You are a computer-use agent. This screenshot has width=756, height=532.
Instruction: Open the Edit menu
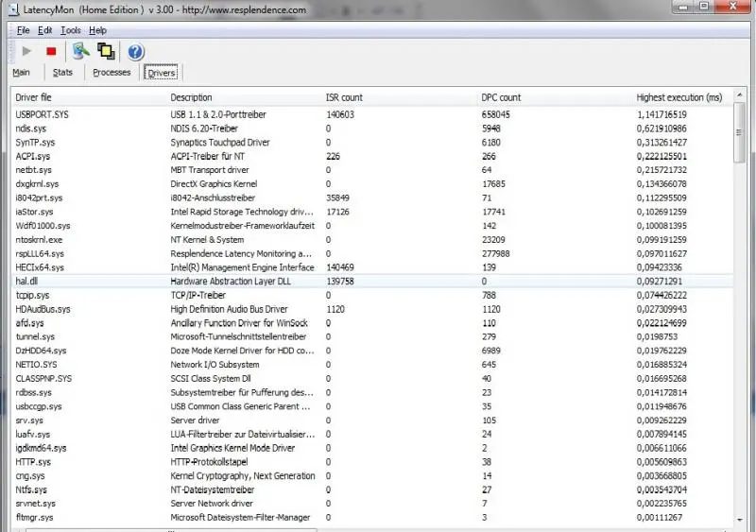pyautogui.click(x=45, y=30)
